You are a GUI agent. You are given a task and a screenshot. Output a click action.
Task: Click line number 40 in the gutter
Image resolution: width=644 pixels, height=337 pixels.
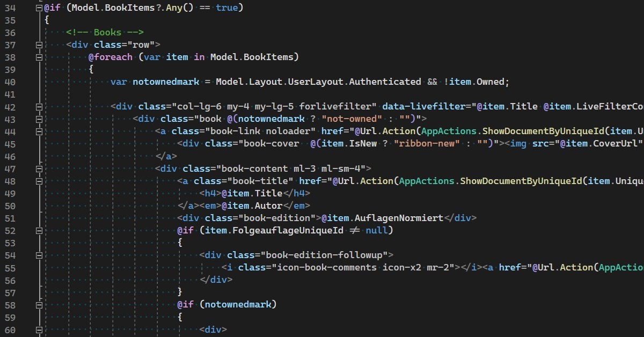[10, 82]
